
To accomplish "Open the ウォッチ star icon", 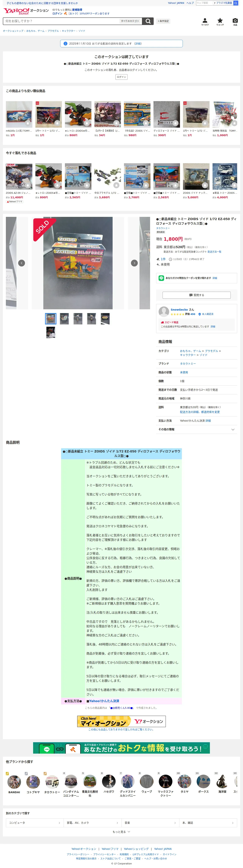I will pos(220,22).
